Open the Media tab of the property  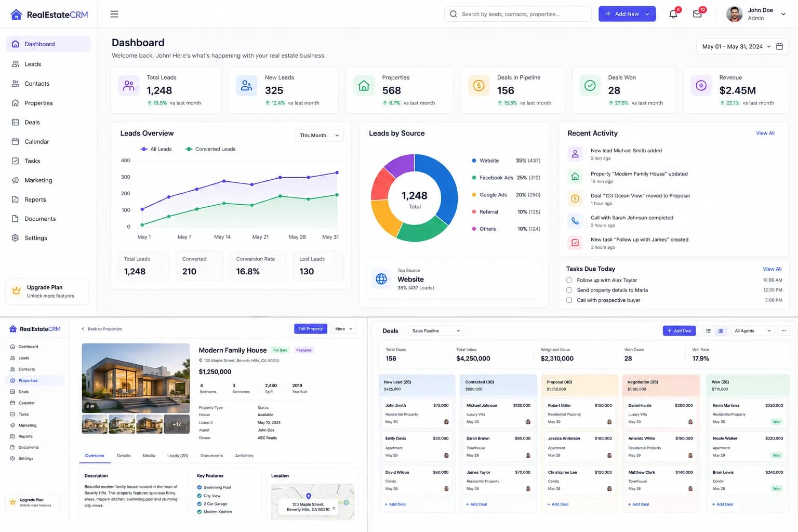click(149, 456)
